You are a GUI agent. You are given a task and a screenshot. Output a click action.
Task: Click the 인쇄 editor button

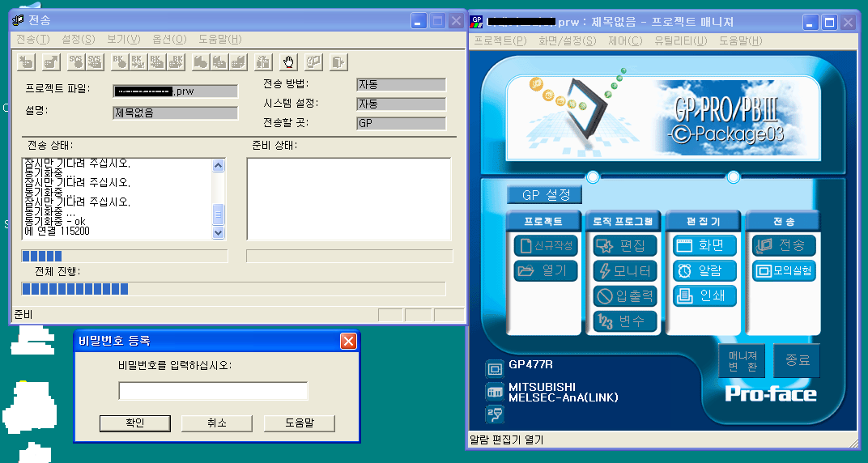[704, 296]
